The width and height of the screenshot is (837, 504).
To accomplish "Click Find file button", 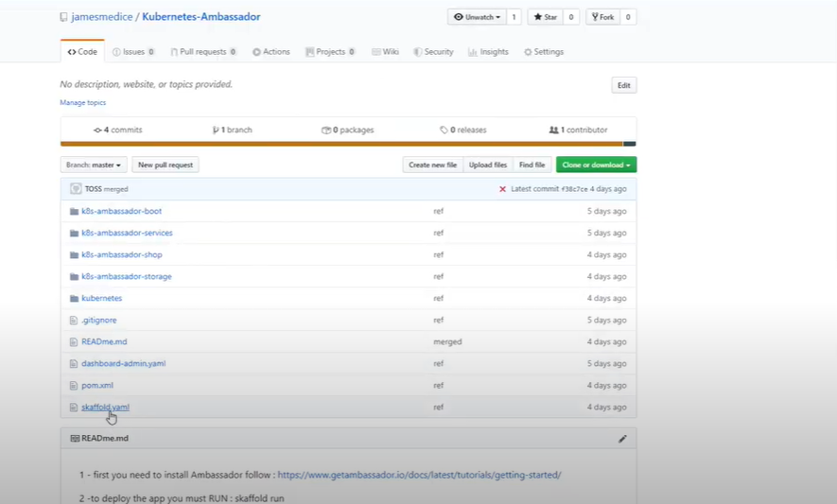I will [x=532, y=165].
